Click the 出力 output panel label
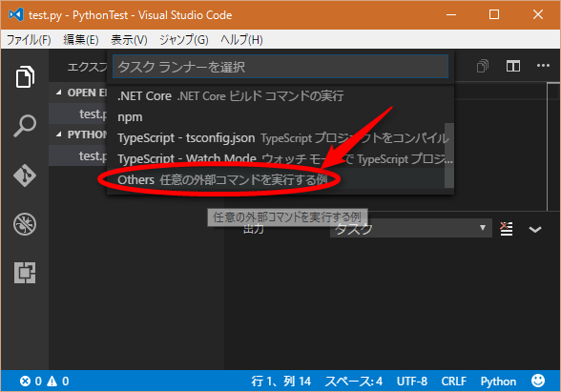The width and height of the screenshot is (561, 392). click(x=254, y=229)
